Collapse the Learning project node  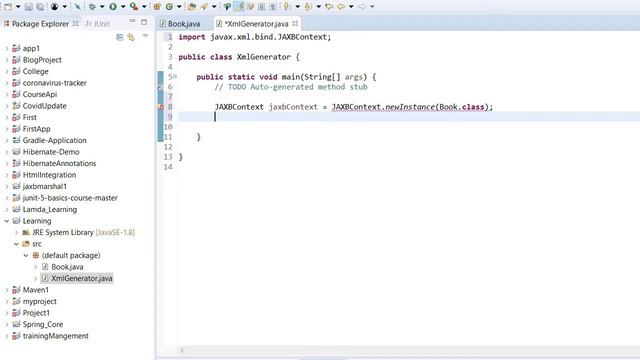[x=7, y=221]
